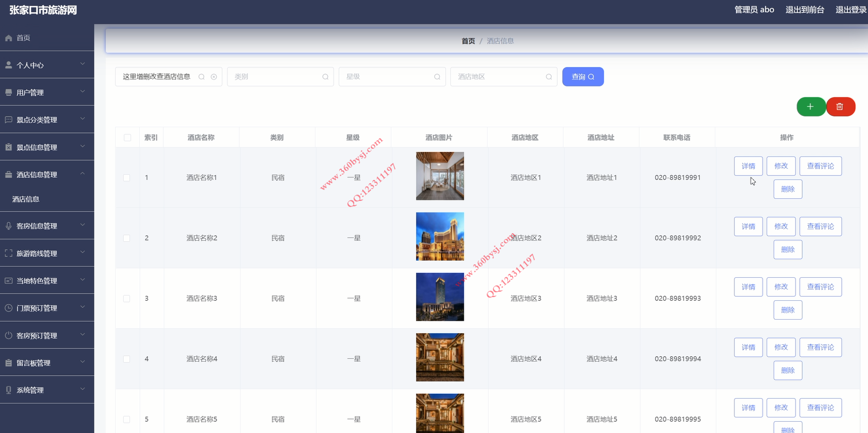Expand the 景点信息管理 chevron
The height and width of the screenshot is (433, 868).
pyautogui.click(x=83, y=146)
